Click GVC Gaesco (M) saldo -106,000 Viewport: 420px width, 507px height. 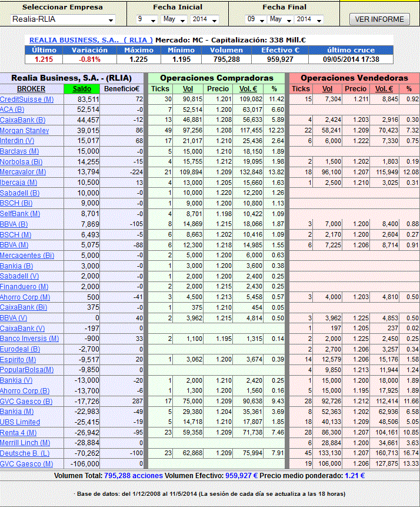85,463
